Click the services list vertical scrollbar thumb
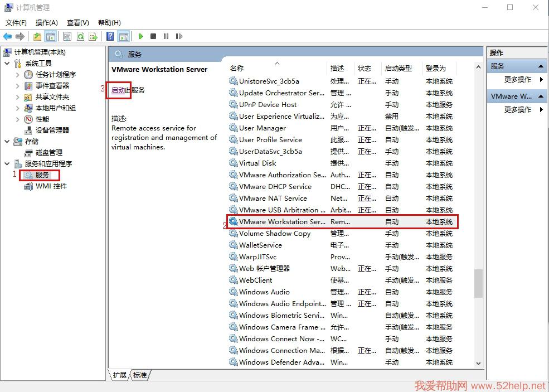The height and width of the screenshot is (392, 549). coord(478,283)
